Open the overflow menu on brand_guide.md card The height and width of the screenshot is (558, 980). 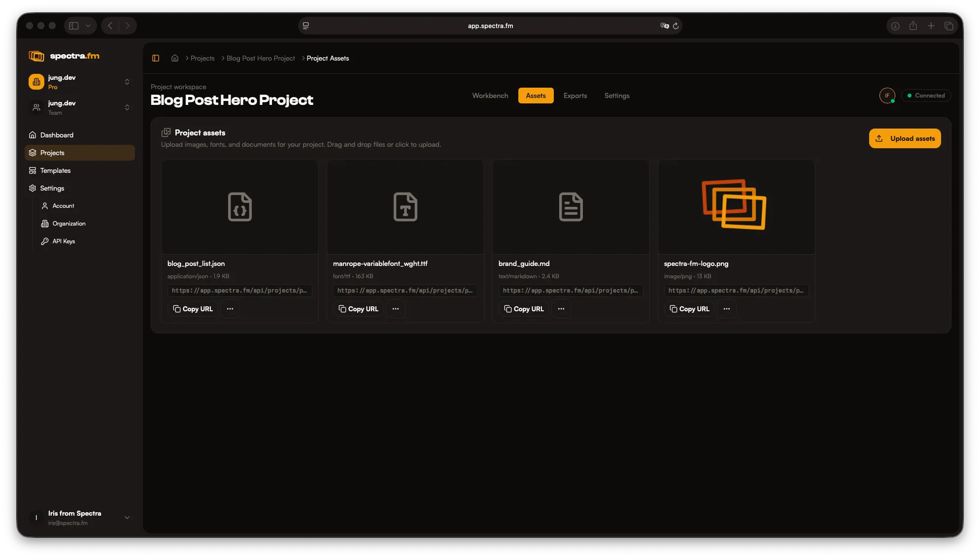click(x=561, y=309)
